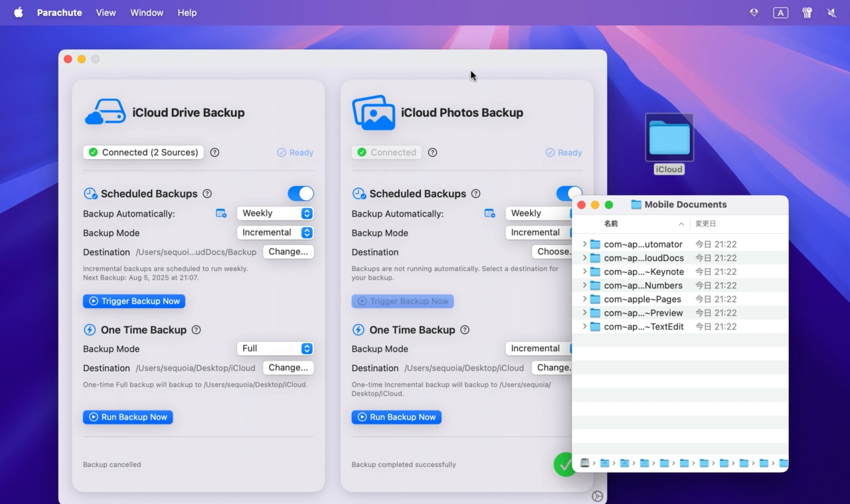
Task: Click help icon next to Photos Connected status
Action: [432, 153]
